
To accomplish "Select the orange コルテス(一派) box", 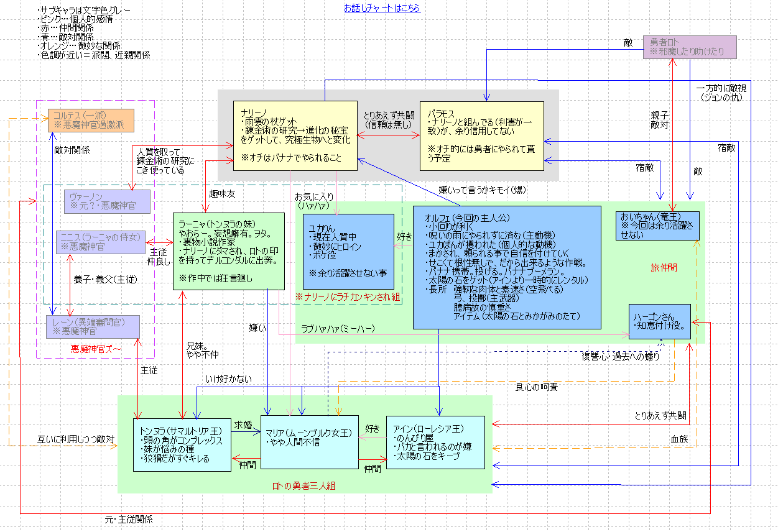I will click(x=92, y=120).
